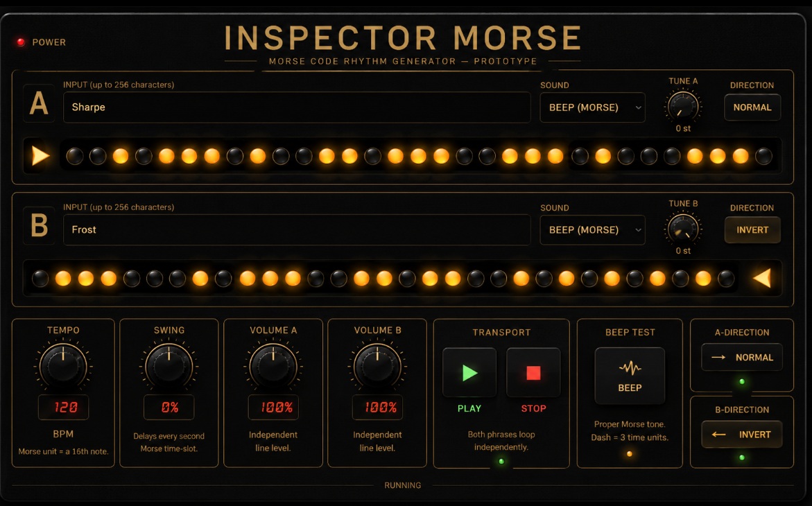Click 'Morse unit = a 16th note.' text

click(63, 452)
